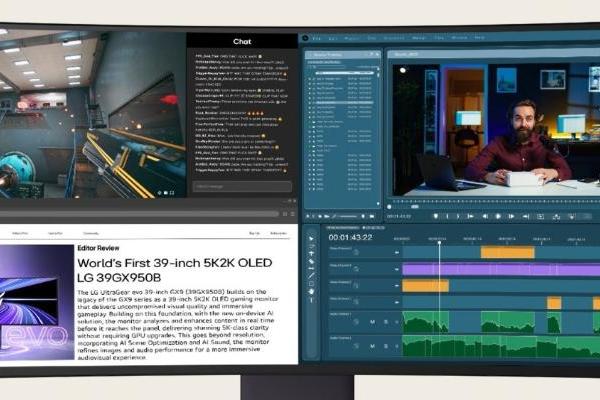The height and width of the screenshot is (400, 600).
Task: Open the File menu in the video editor
Action: (x=317, y=38)
